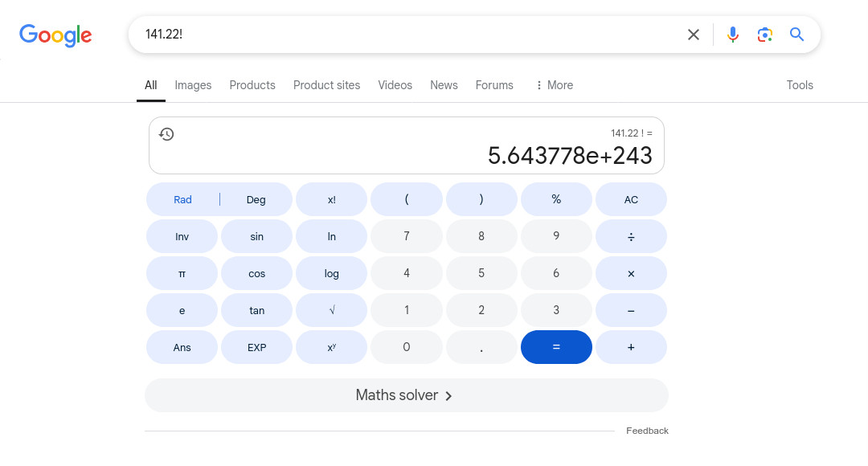Click the division operator key
The width and height of the screenshot is (868, 466).
(631, 236)
